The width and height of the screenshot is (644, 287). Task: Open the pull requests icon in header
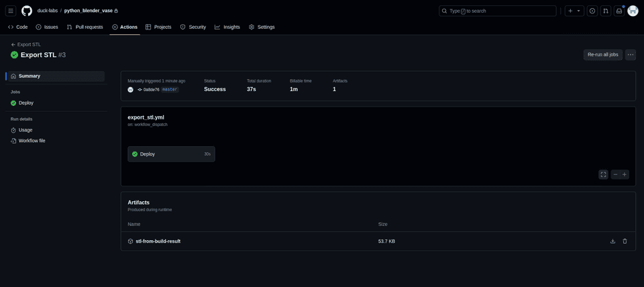click(606, 11)
